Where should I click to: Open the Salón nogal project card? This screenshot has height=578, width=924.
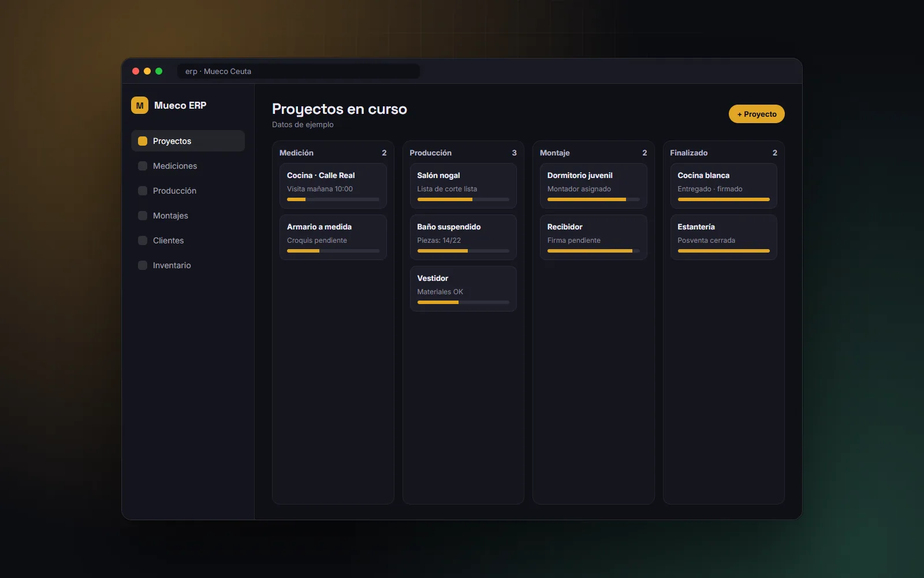(463, 186)
